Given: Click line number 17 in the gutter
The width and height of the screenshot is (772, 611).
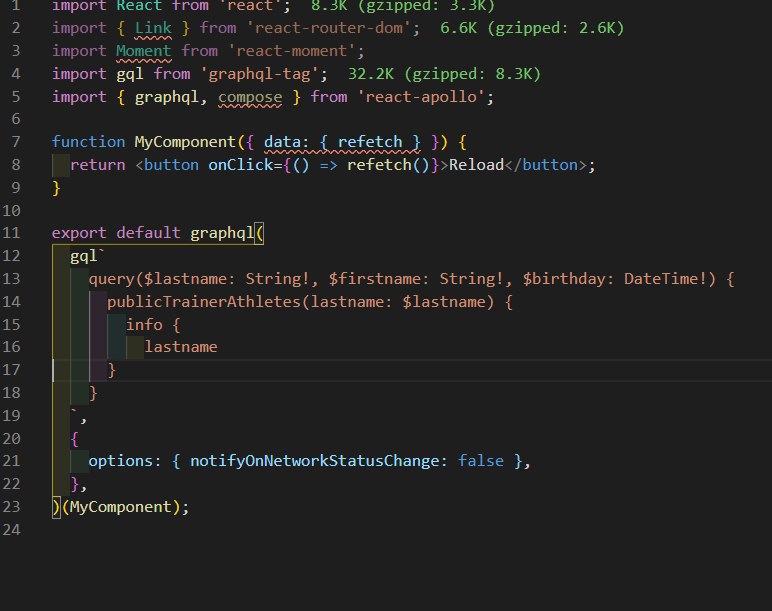Looking at the screenshot, I should point(11,369).
